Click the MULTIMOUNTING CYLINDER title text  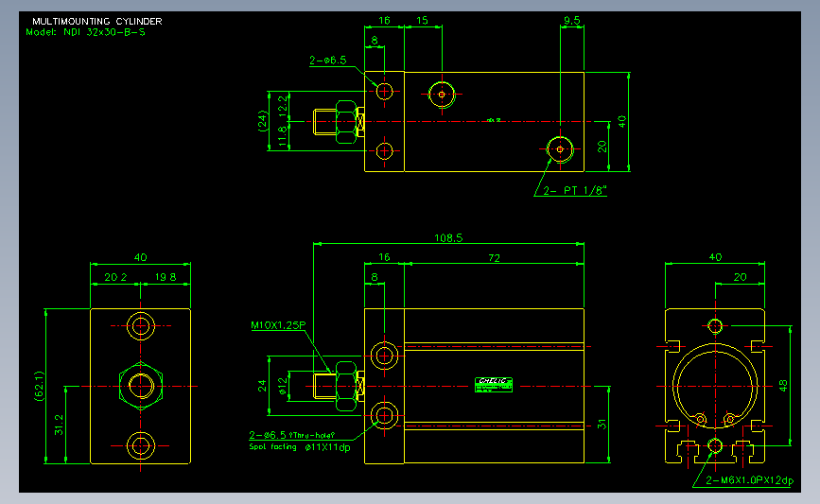pos(97,22)
